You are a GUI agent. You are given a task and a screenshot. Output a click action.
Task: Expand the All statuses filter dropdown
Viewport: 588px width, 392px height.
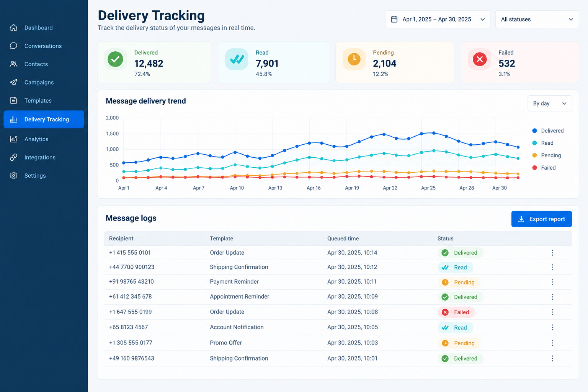pyautogui.click(x=537, y=19)
